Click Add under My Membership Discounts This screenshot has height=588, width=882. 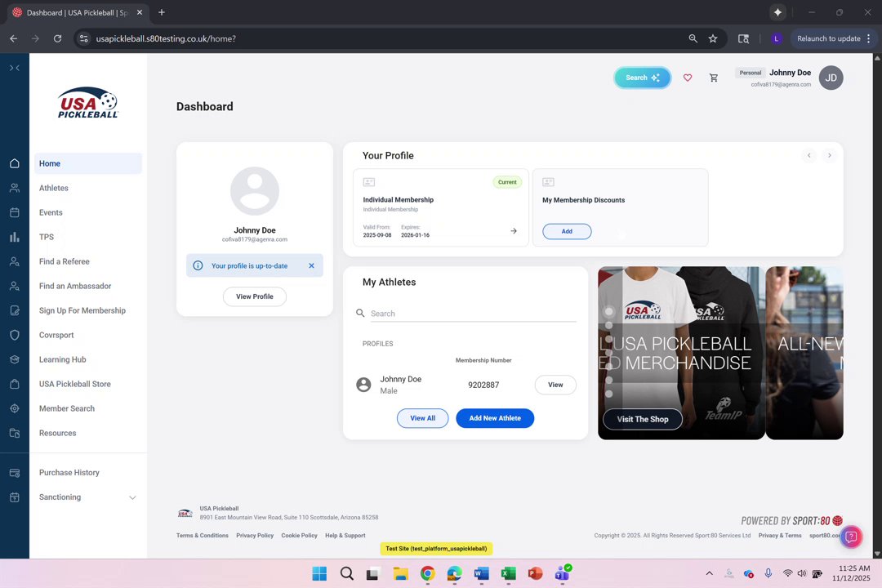(567, 231)
